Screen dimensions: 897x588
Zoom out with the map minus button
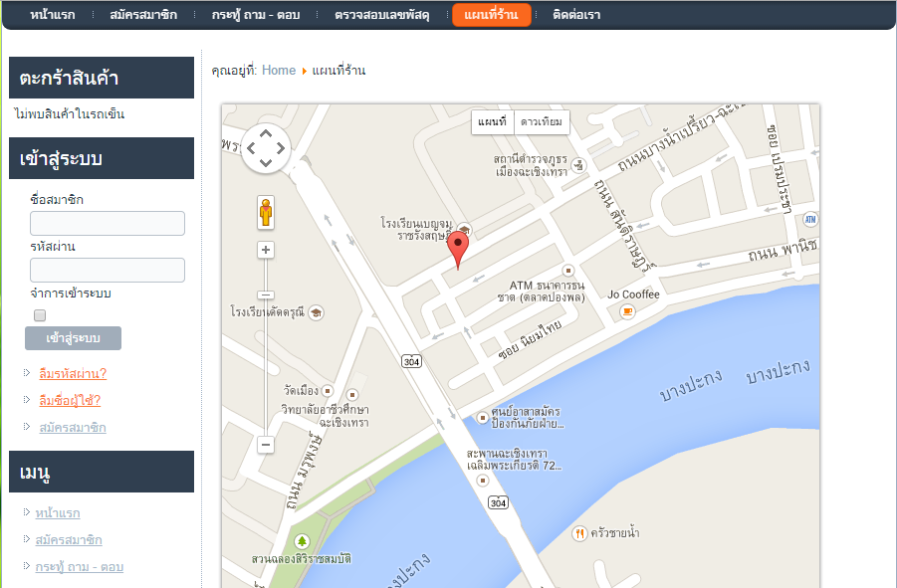click(x=266, y=445)
